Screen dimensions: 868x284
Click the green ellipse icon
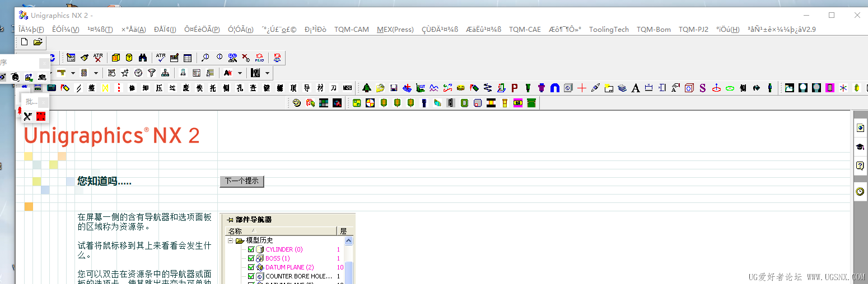pyautogui.click(x=730, y=88)
